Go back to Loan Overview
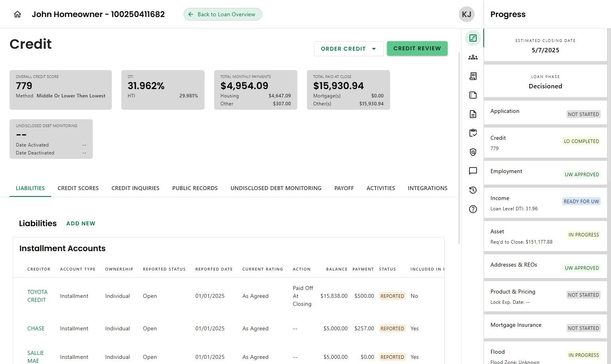This screenshot has height=364, width=611. [222, 14]
